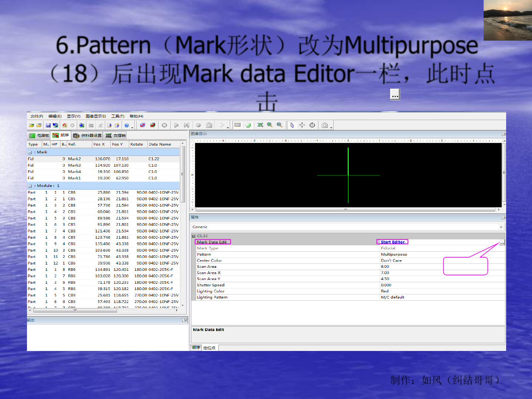Click the Start Editor link
Image resolution: width=532 pixels, height=399 pixels.
click(393, 242)
